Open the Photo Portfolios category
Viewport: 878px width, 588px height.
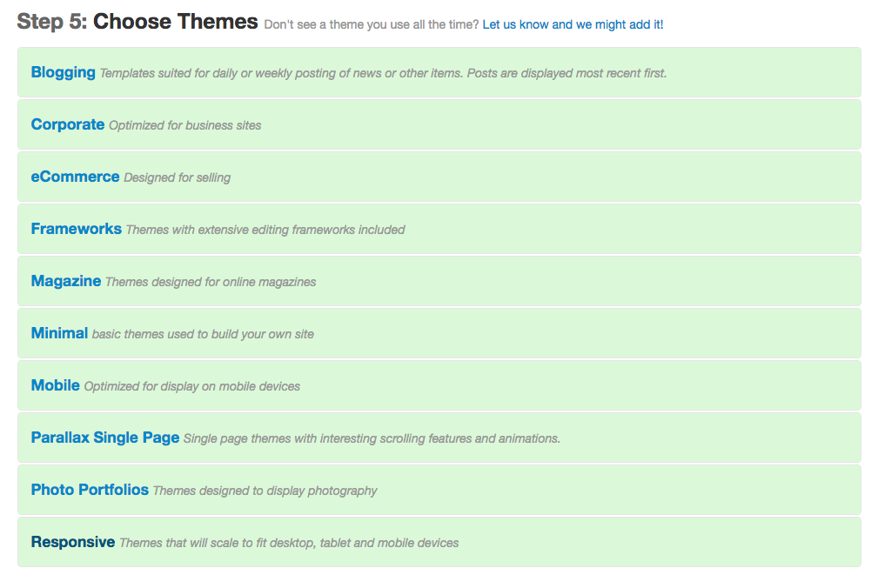coord(90,490)
